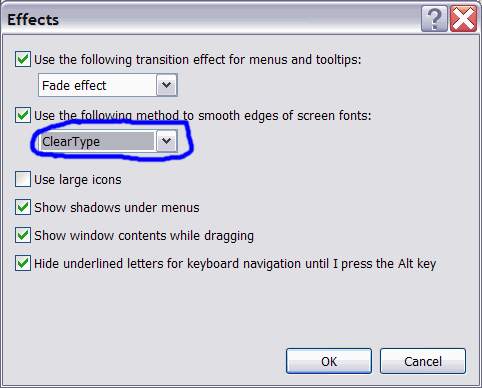This screenshot has width=482, height=388.
Task: Uncheck the smooth edges of screen fonts checkbox
Action: click(x=23, y=115)
